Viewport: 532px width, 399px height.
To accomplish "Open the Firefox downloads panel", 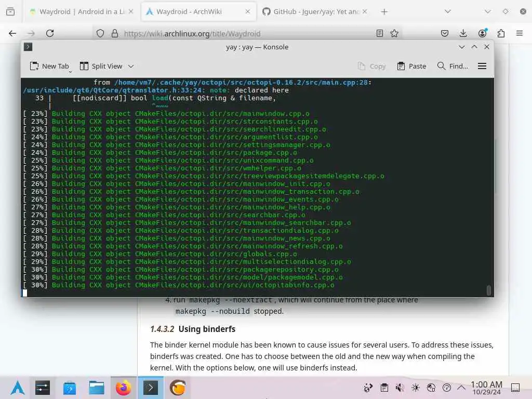I will tap(463, 33).
